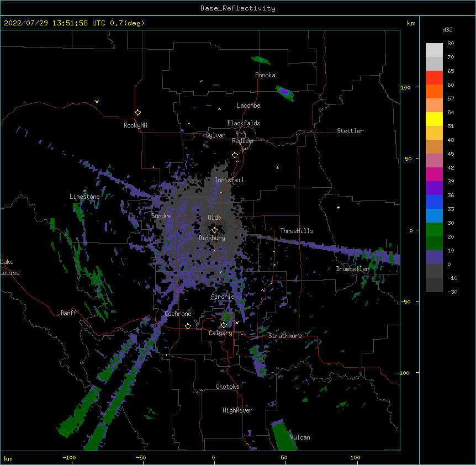Viewport: 476px width, 465px height.
Task: Click the magenta 39-42 dBZ legend swatch
Action: click(x=434, y=174)
